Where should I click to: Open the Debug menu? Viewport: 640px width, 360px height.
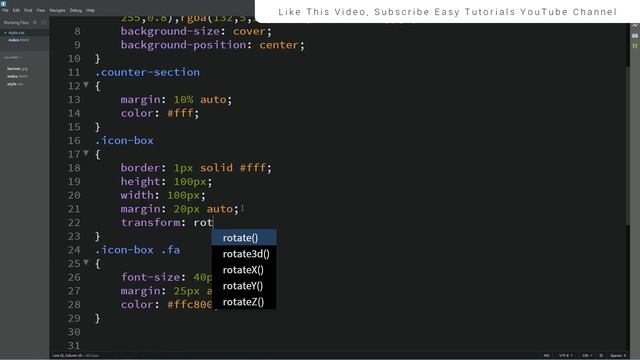pyautogui.click(x=76, y=10)
